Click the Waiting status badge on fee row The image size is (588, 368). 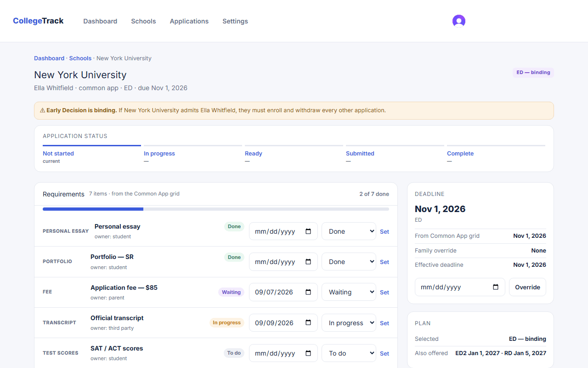point(231,292)
